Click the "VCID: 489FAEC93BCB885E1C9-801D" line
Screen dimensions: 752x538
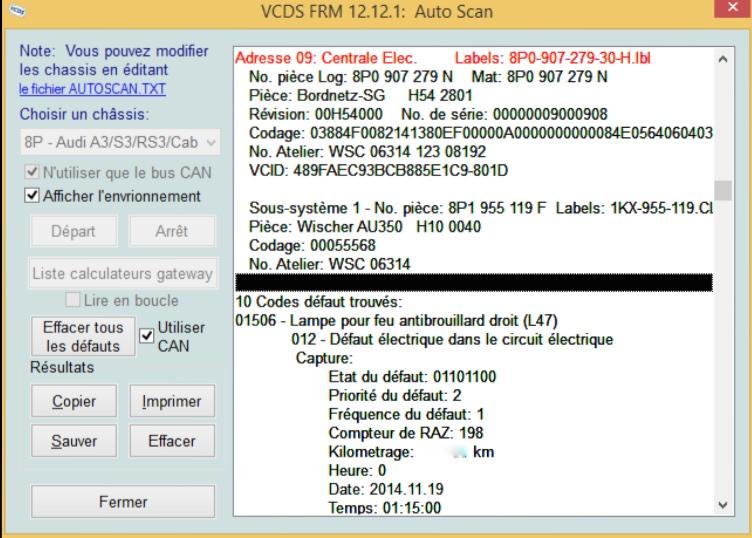(x=378, y=170)
